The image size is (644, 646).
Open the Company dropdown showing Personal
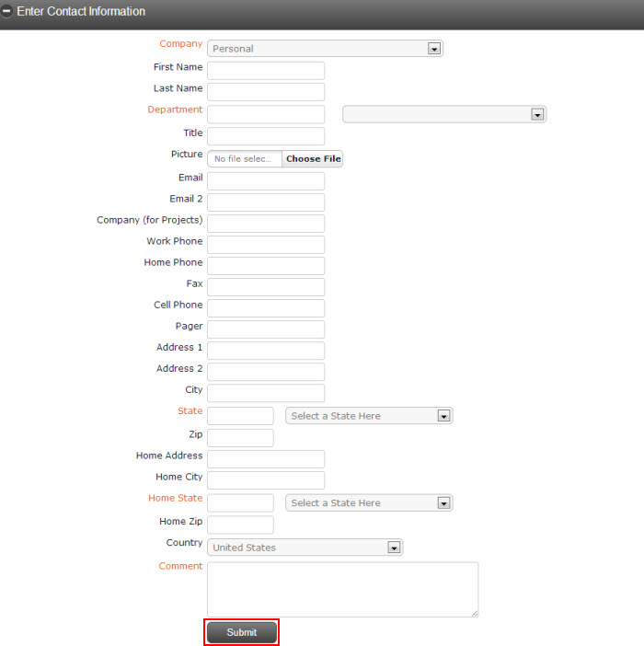pos(325,48)
